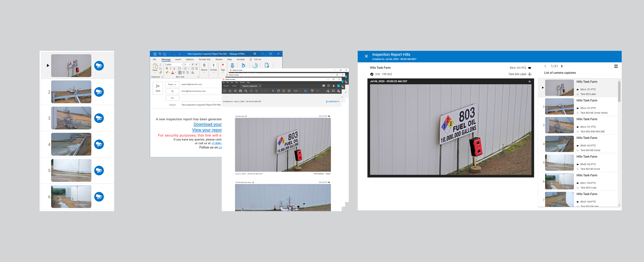Click the 'View your report' link in the email
644x262 pixels.
click(207, 130)
